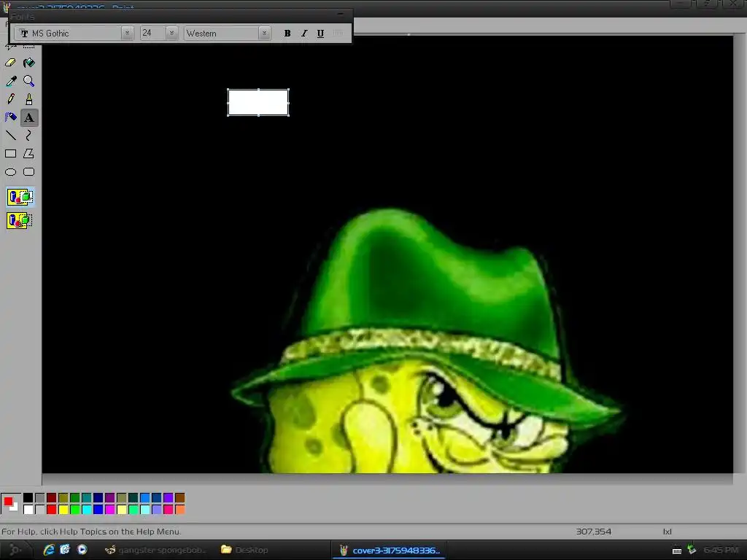
Task: Pick the navy blue color swatch
Action: [98, 498]
